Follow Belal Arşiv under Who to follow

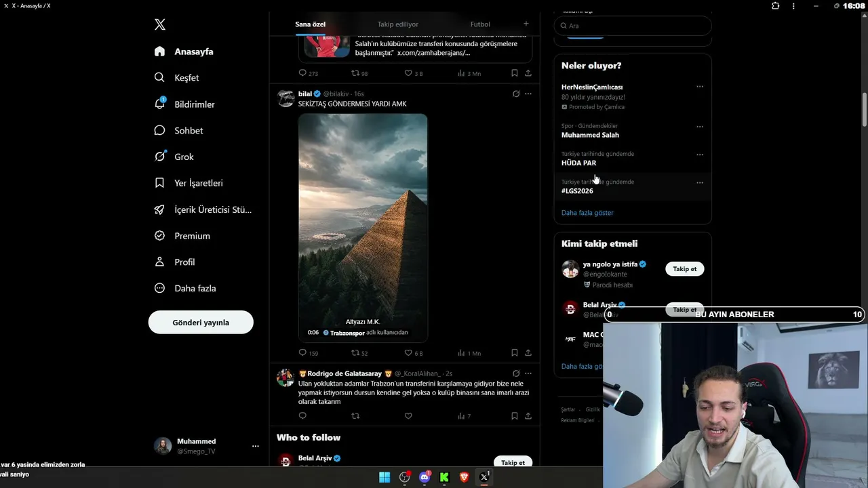tap(513, 462)
